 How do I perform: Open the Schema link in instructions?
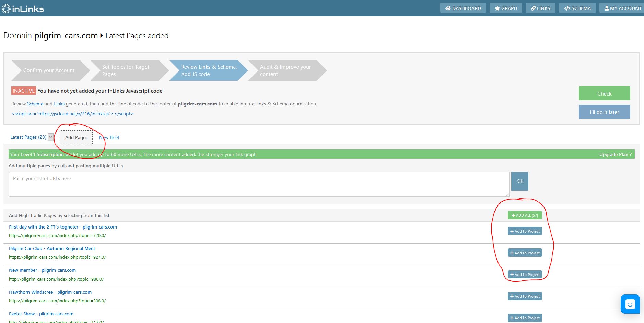[x=35, y=104]
